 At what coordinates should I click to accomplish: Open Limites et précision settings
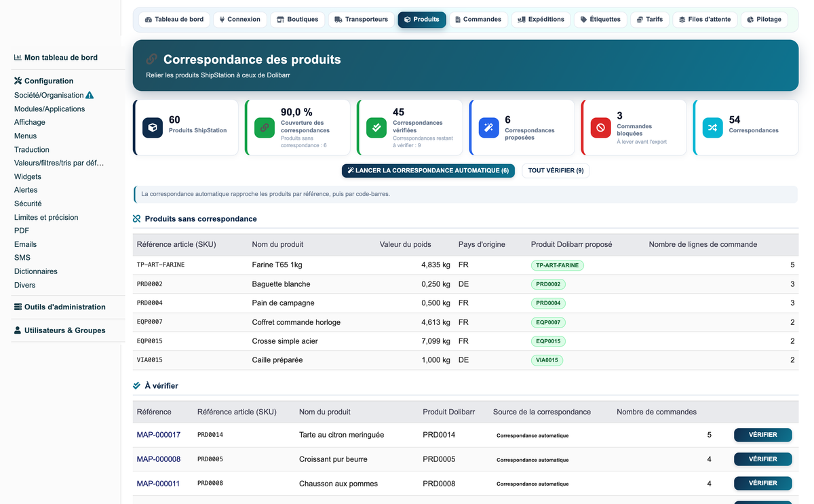point(46,218)
